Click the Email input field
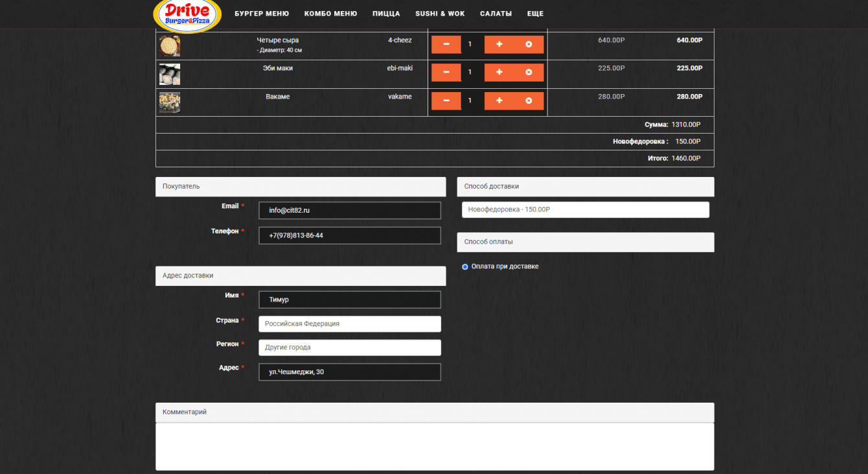Screen dimensions: 868x474 click(x=349, y=210)
